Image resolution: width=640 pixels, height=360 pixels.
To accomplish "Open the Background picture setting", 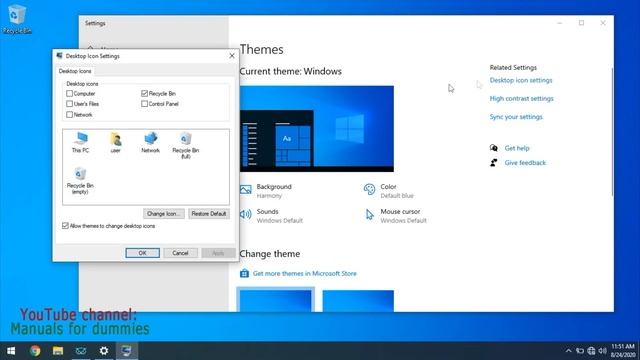I will (246, 189).
